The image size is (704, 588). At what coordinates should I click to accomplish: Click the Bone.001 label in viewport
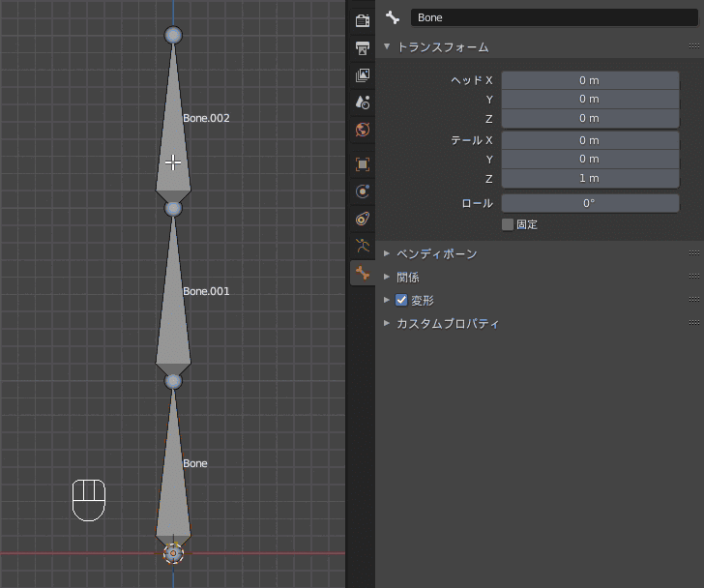(x=206, y=291)
